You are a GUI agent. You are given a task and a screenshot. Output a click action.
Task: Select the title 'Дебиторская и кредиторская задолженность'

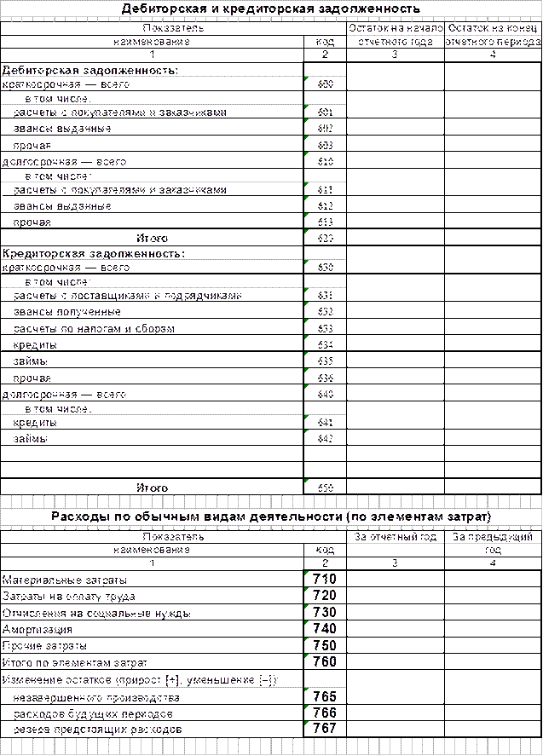click(270, 9)
